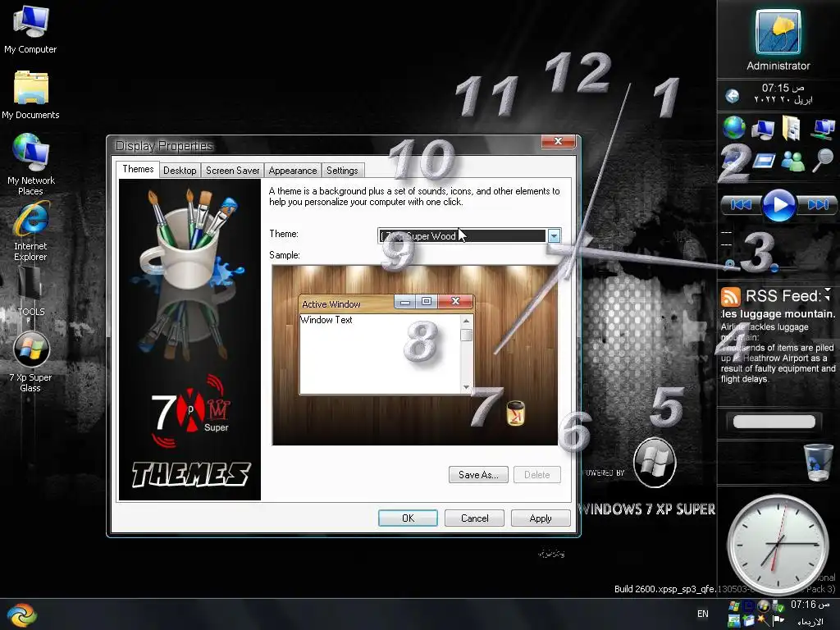Open 7 Xp Super Glass icon
This screenshot has width=840, height=630.
(30, 362)
